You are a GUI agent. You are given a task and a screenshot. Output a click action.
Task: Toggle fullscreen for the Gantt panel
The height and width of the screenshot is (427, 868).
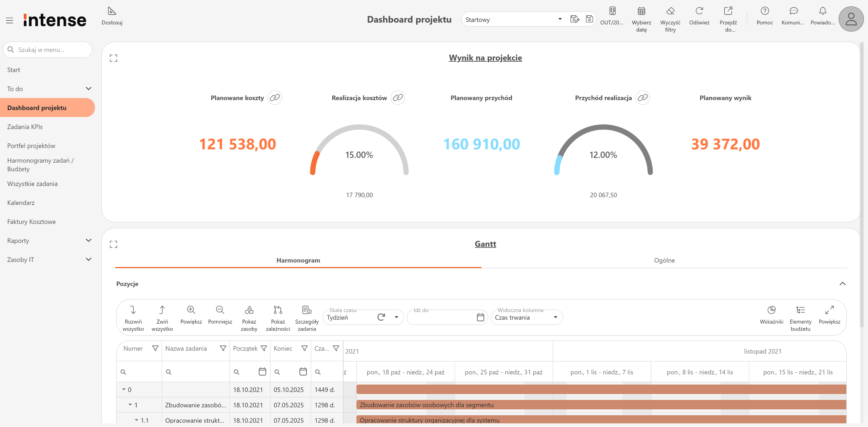pyautogui.click(x=114, y=244)
